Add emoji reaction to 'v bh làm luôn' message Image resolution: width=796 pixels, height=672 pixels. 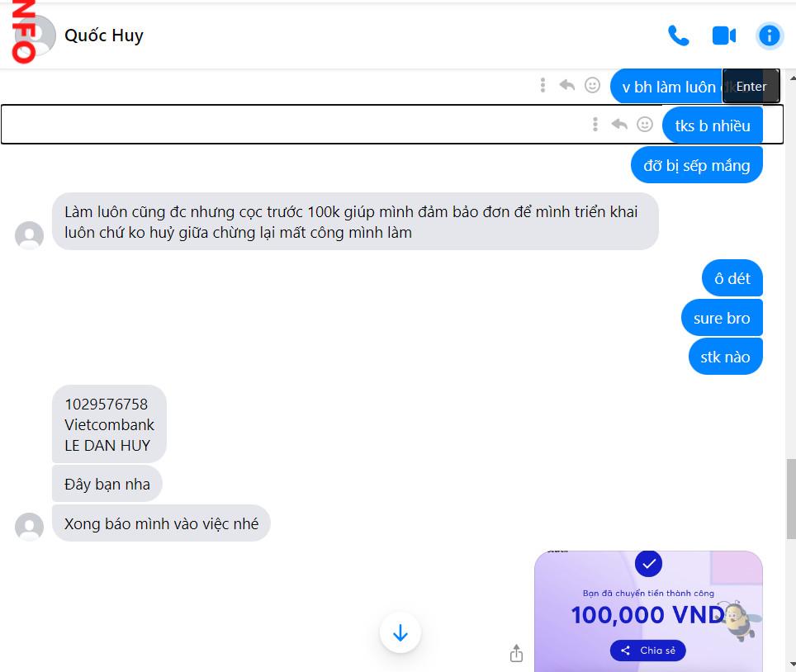point(592,85)
